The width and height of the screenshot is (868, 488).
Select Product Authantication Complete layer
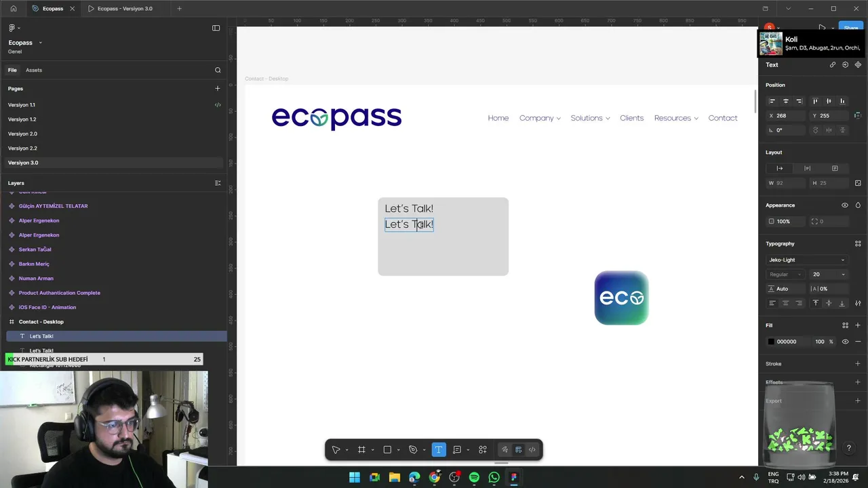click(60, 293)
